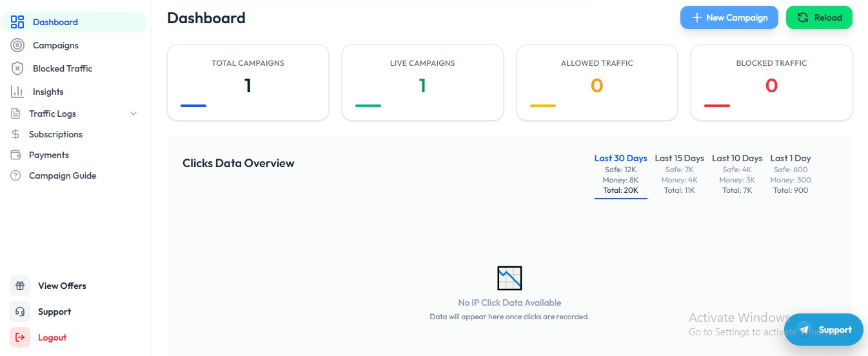
Task: Click the Support headset icon in sidebar
Action: (20, 311)
